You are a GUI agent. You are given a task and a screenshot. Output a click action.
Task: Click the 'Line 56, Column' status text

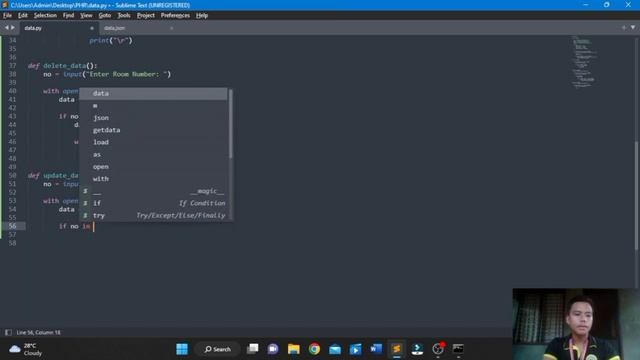pos(38,333)
